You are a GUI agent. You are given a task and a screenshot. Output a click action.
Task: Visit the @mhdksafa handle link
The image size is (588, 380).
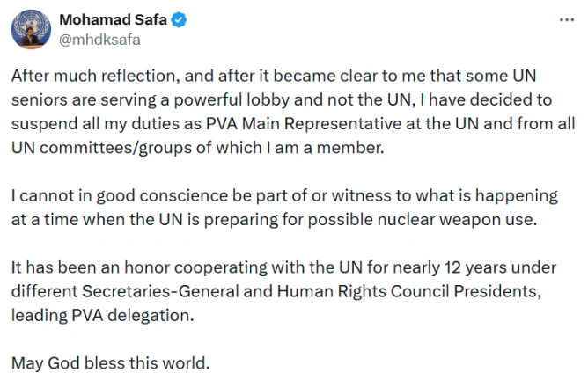99,40
